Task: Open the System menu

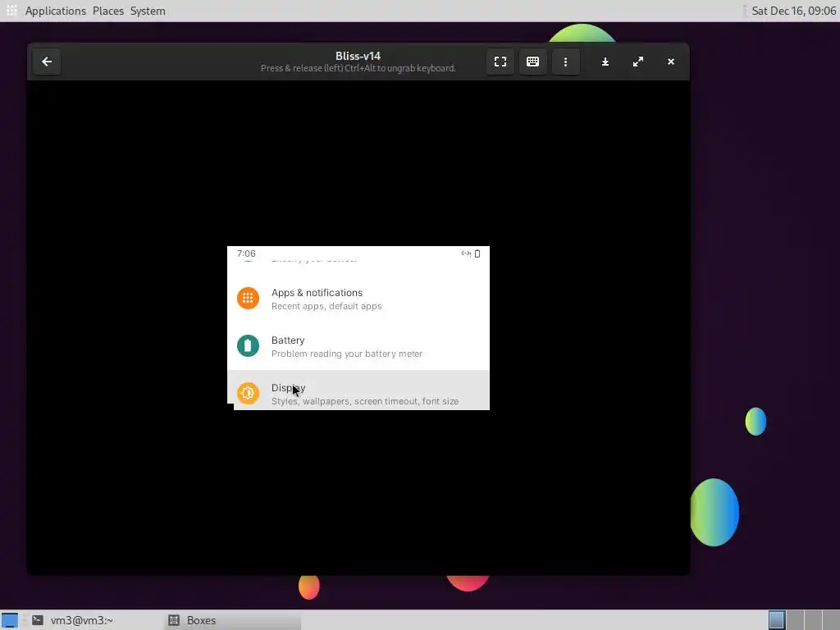Action: click(148, 11)
